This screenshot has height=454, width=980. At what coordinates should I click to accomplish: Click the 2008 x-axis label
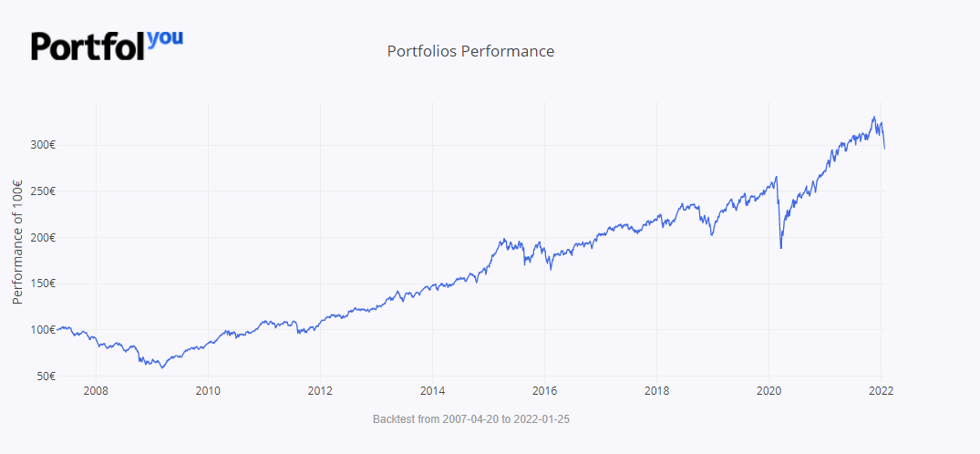(x=96, y=391)
